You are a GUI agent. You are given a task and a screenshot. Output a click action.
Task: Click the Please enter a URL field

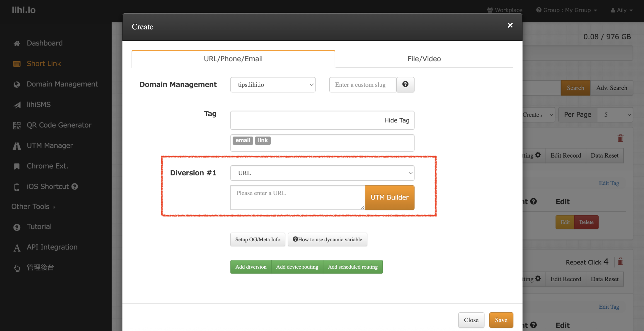[297, 198]
